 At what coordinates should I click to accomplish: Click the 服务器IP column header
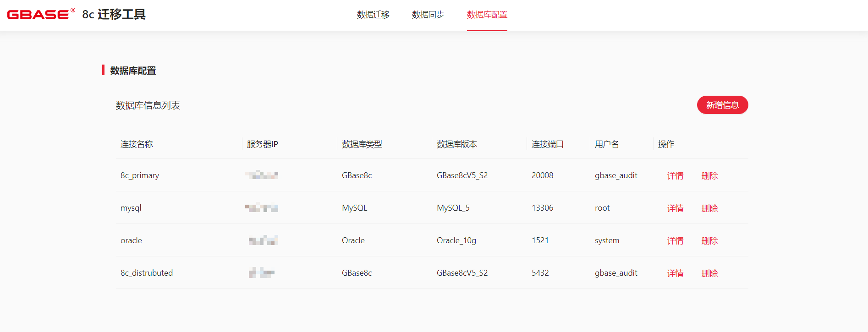click(262, 144)
